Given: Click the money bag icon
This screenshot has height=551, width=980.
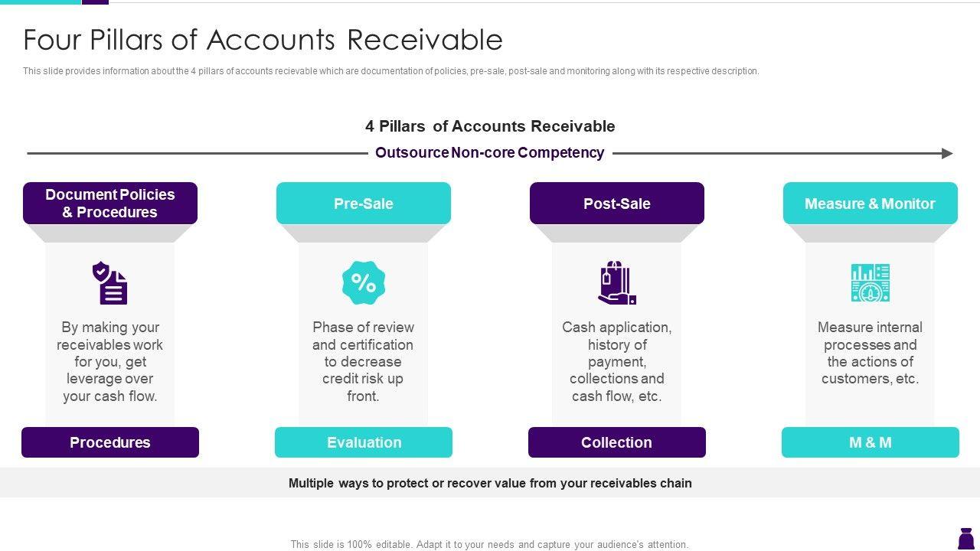Looking at the screenshot, I should (965, 538).
